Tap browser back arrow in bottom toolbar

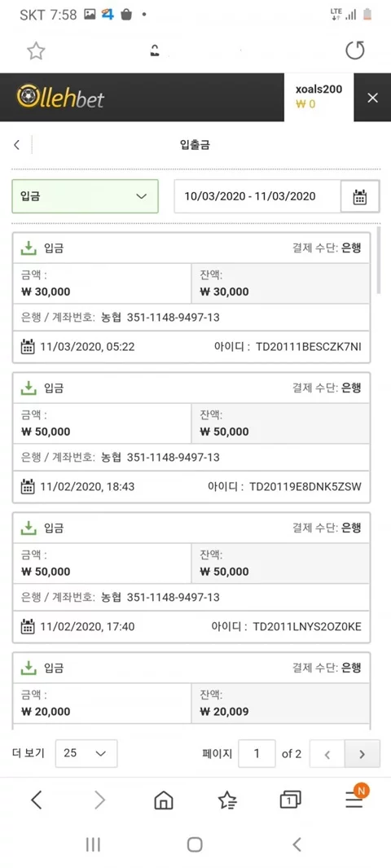click(37, 800)
